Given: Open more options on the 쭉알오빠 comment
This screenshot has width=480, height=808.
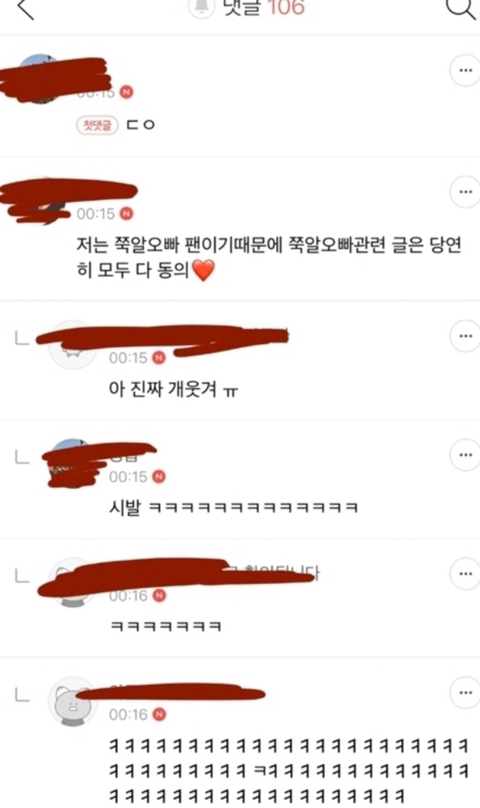Looking at the screenshot, I should coord(465,192).
